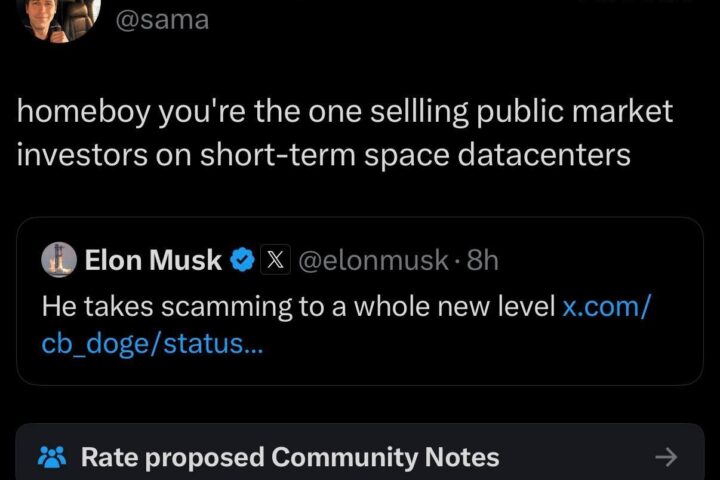Click the 8h timestamp on quoted post
Viewport: 720px width, 480px height.
pyautogui.click(x=483, y=260)
